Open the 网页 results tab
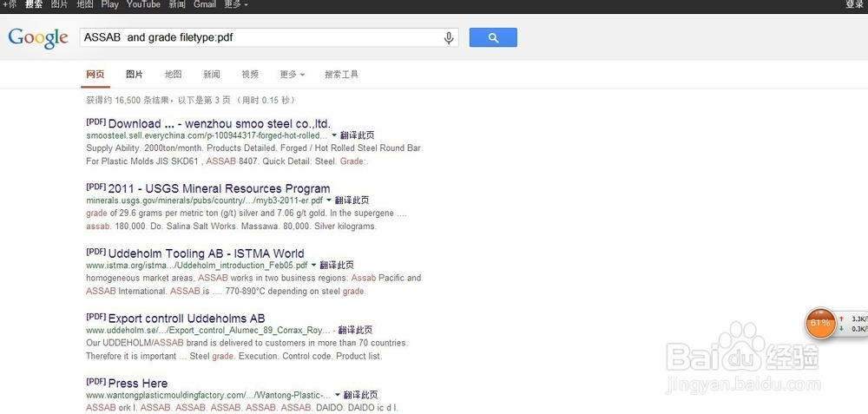The height and width of the screenshot is (414, 868). pos(95,74)
